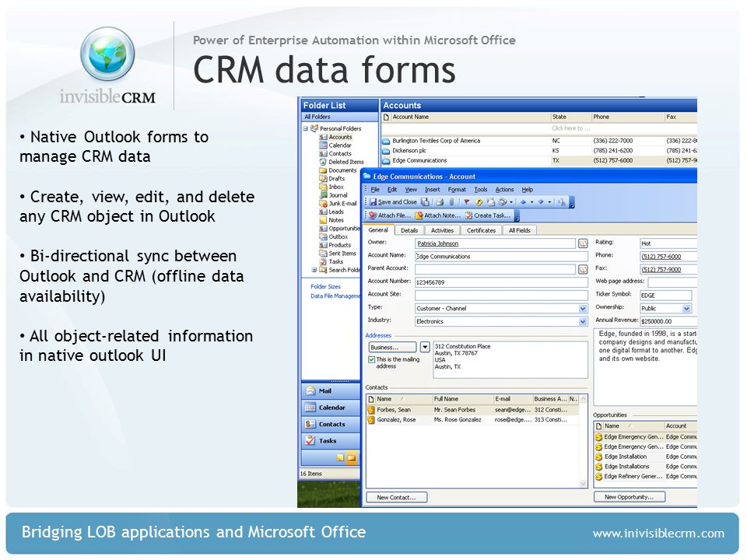Open the dropdown arrow next to Next Item
The width and height of the screenshot is (747, 560).
pos(549,202)
